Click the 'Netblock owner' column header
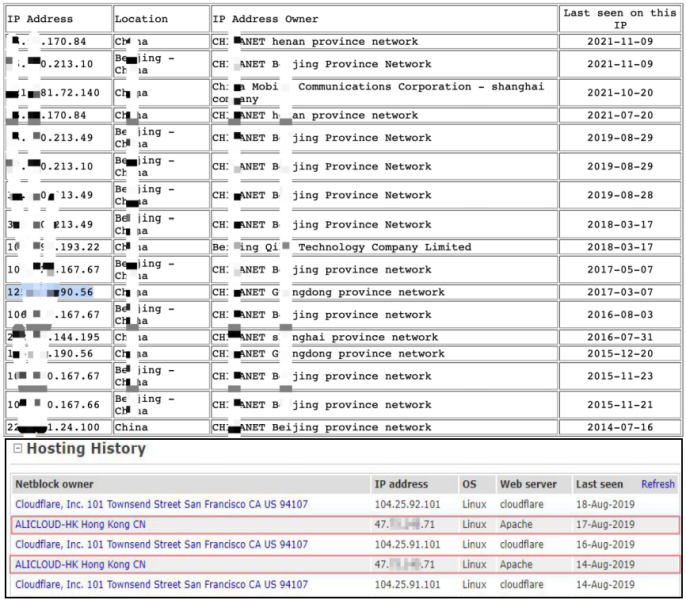Screen dimensions: 686x600 point(54,484)
